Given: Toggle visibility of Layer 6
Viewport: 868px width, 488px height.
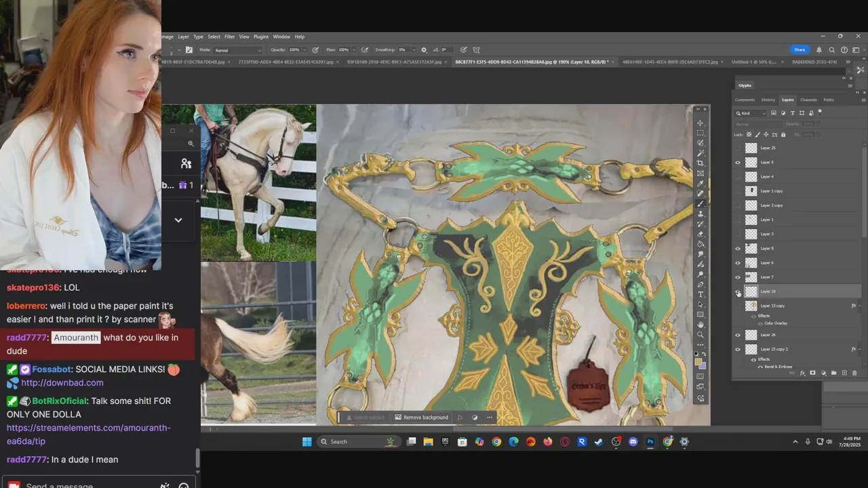Looking at the screenshot, I should pos(738,263).
